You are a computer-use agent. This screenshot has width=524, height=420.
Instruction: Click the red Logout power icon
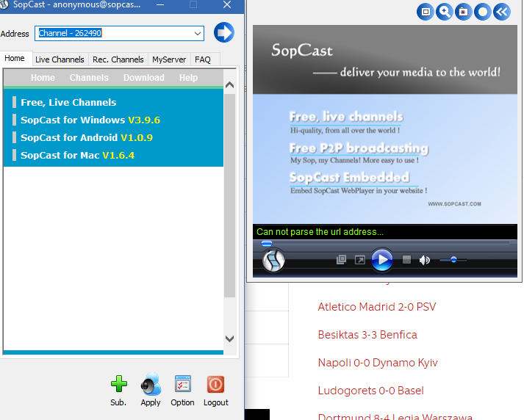click(x=215, y=384)
